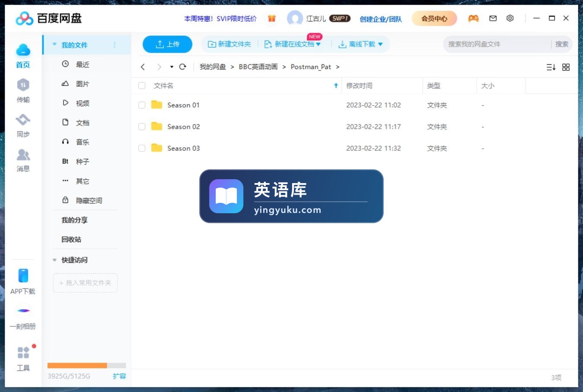Expand the chevron after Postman_Pat breadcrumb
Screen dimensions: 583x392
tap(338, 67)
